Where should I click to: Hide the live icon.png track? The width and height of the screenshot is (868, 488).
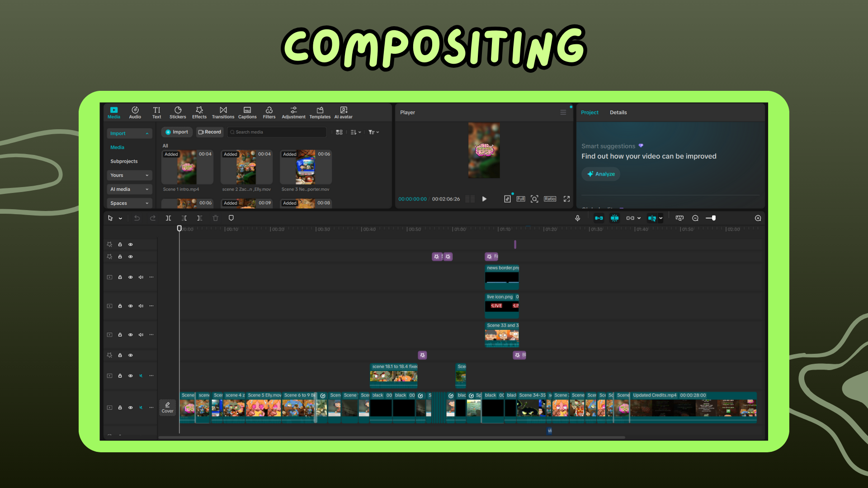131,306
